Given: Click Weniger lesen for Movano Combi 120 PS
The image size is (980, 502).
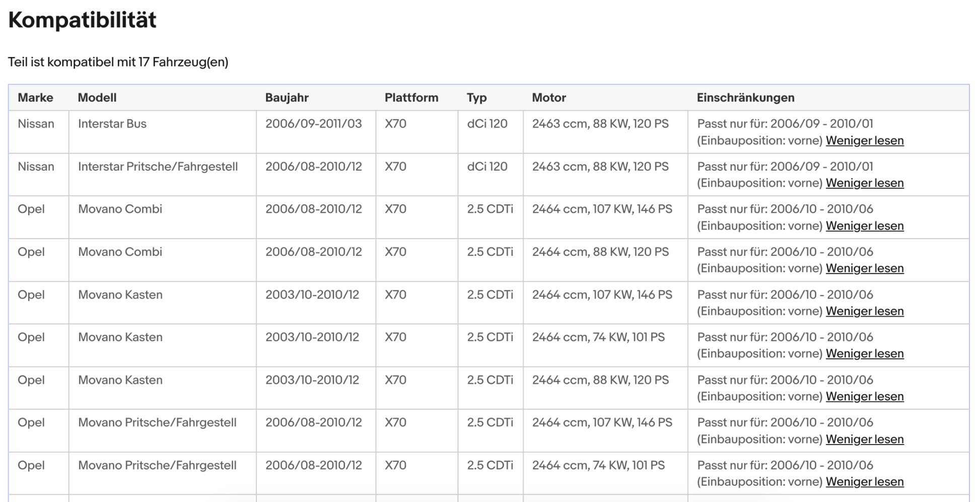Looking at the screenshot, I should (865, 268).
